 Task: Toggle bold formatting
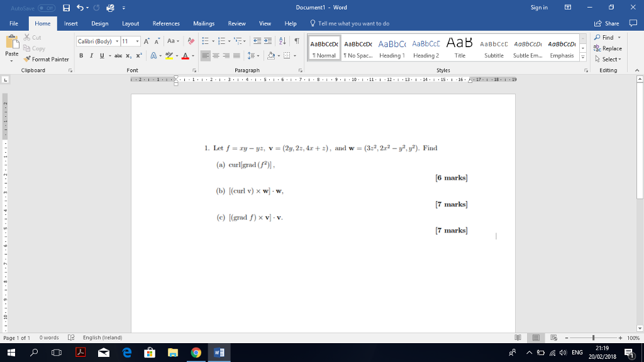point(81,55)
